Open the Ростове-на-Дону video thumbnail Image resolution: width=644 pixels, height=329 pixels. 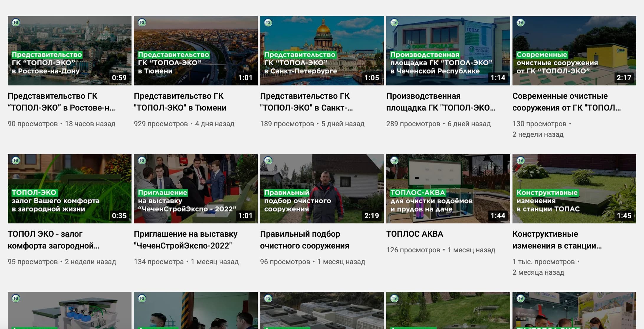(x=70, y=51)
